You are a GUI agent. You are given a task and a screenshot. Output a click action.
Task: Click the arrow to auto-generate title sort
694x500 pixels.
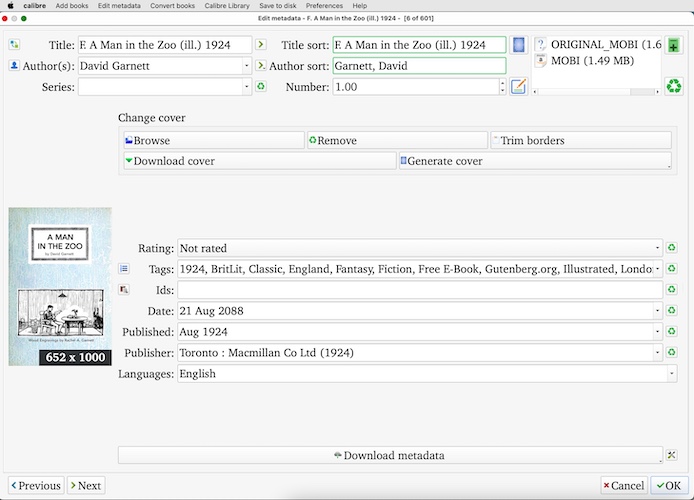261,44
